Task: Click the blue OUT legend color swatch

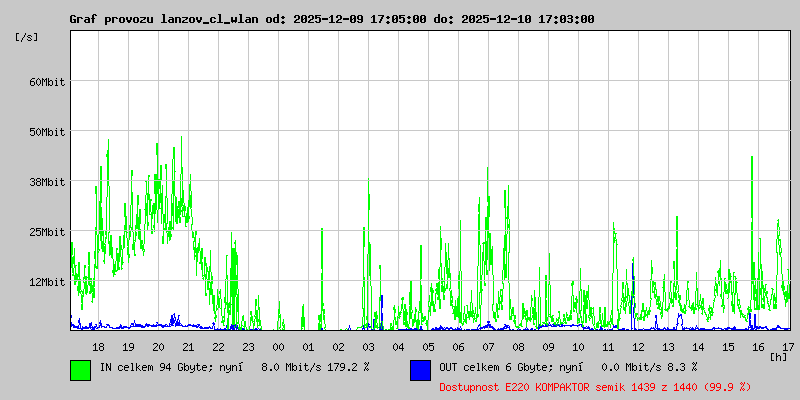Action: pyautogui.click(x=420, y=369)
